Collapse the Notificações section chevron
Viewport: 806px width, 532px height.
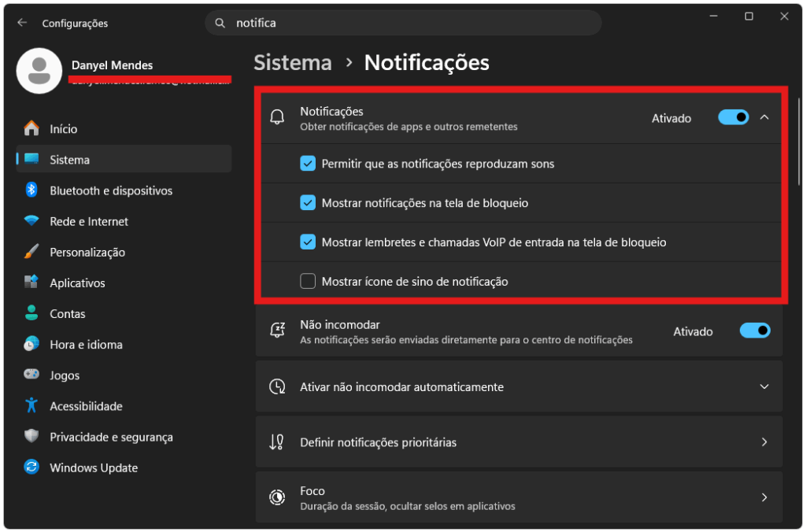(765, 118)
